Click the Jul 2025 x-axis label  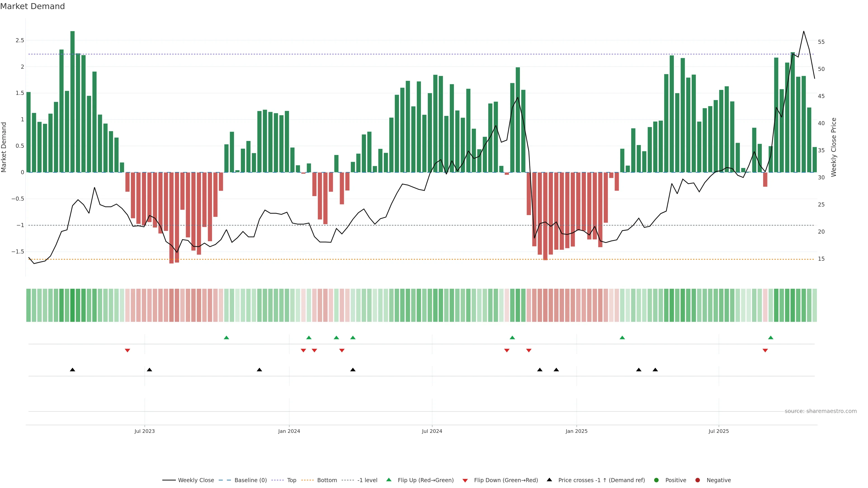pos(718,431)
